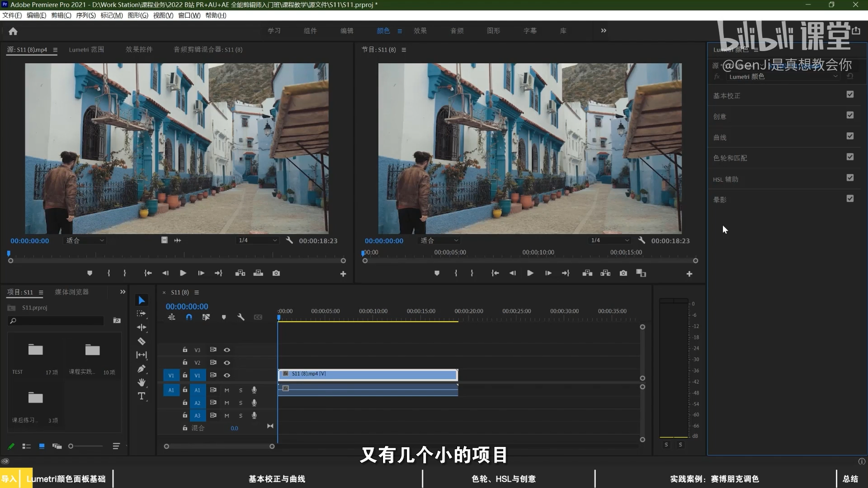Switch to 音频 workspace
Screen dimensions: 868x488
click(x=457, y=31)
